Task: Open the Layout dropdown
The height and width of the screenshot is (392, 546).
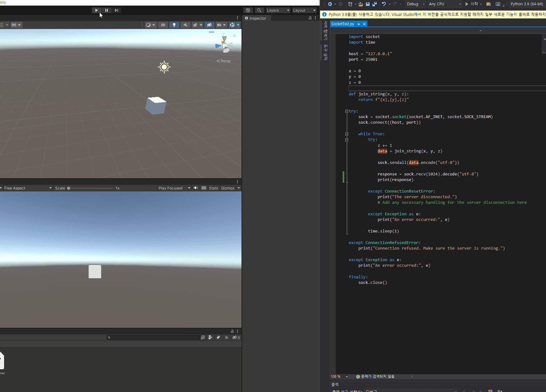Action: pyautogui.click(x=304, y=10)
